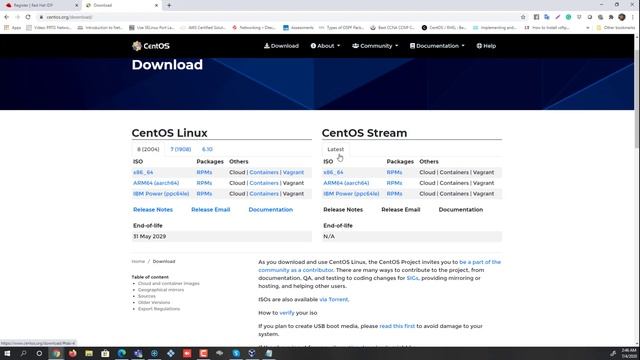This screenshot has height=360, width=640.
Task: Open the 'via Torrent' link
Action: pyautogui.click(x=334, y=299)
